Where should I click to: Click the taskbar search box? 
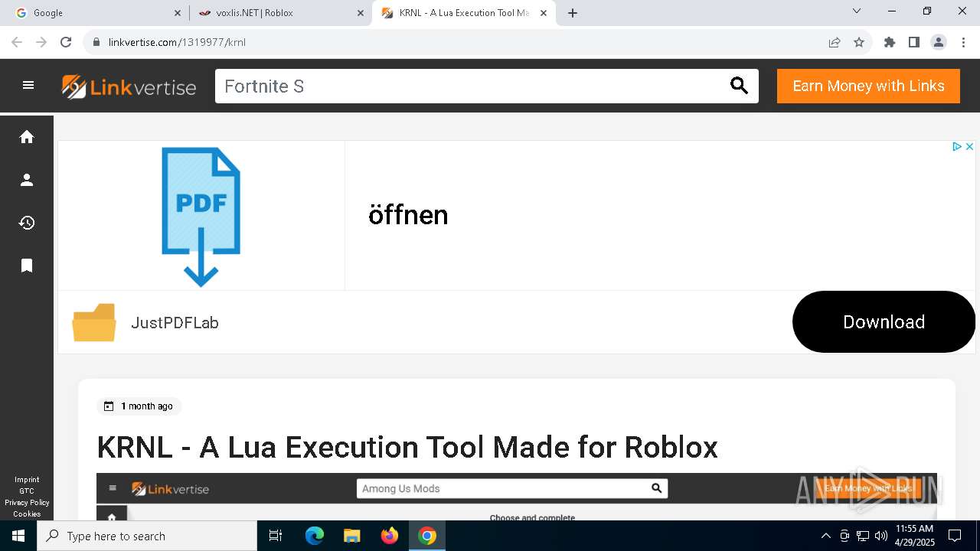point(147,536)
